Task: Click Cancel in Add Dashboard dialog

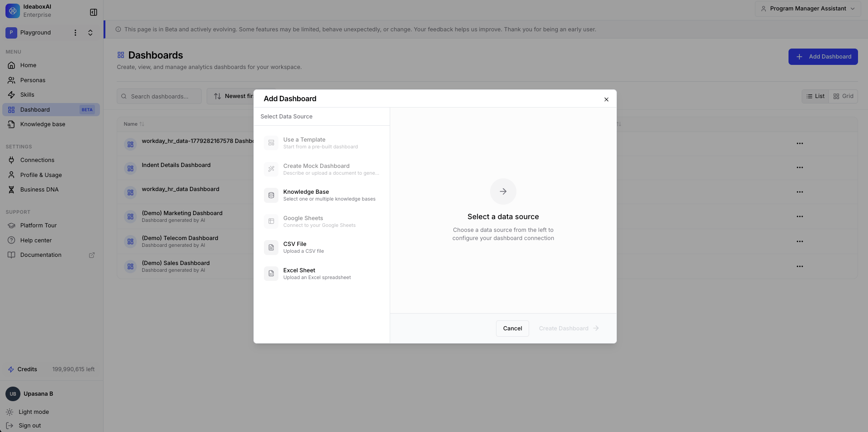Action: click(x=512, y=329)
